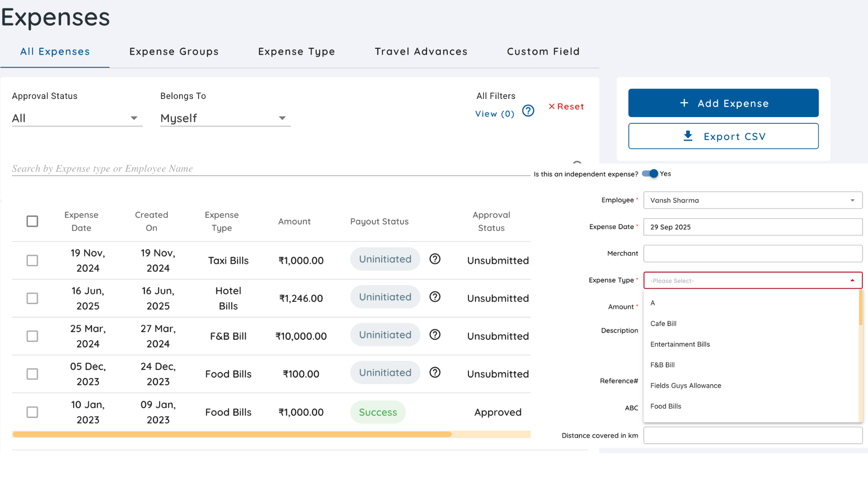
Task: Tick checkbox for the Approved Food Bills row
Action: coord(32,412)
